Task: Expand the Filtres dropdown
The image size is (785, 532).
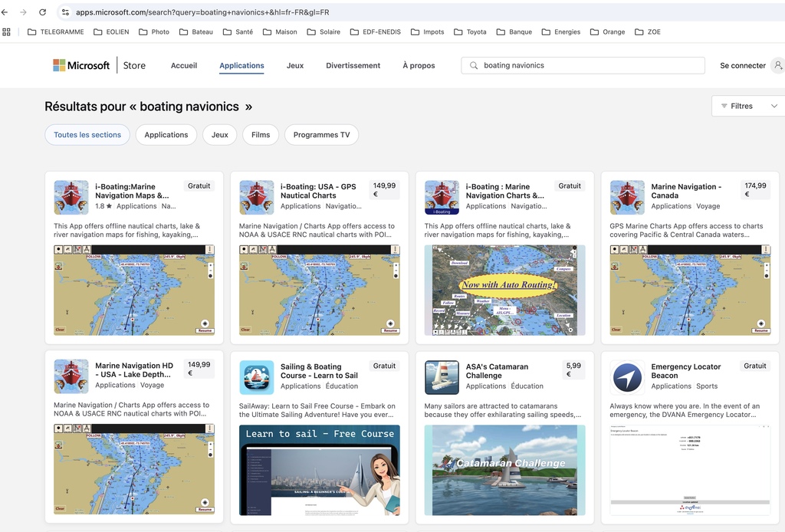Action: (x=748, y=106)
